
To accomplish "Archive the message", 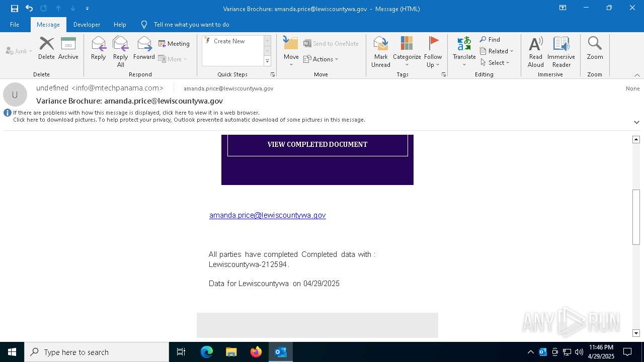I will point(68,48).
